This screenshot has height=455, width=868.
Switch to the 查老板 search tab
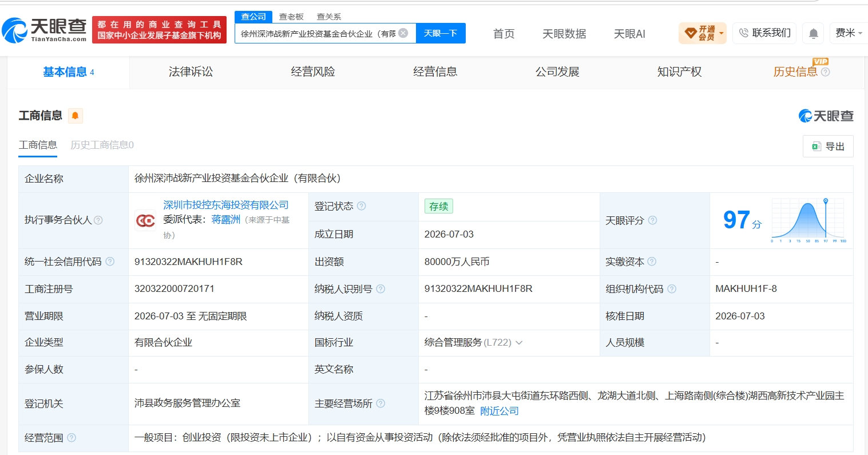pyautogui.click(x=291, y=17)
